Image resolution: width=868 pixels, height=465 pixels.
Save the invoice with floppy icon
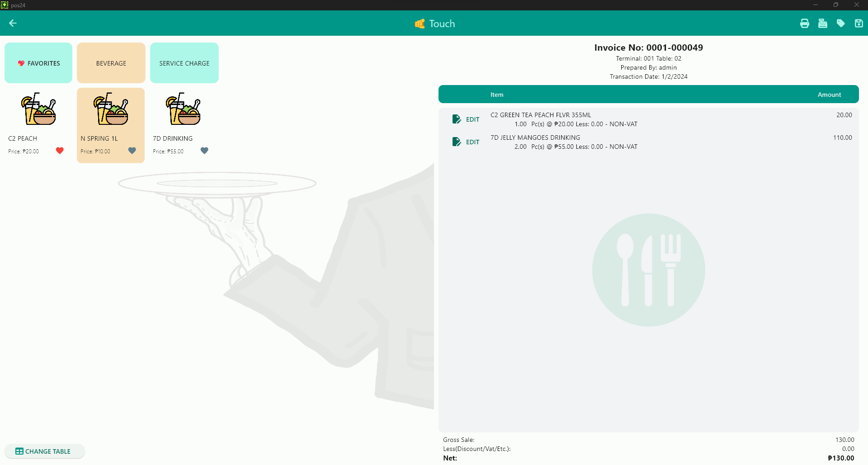pyautogui.click(x=859, y=24)
